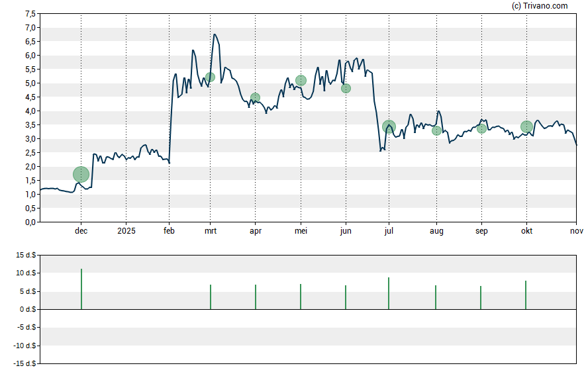Click the '7,5' y-axis value

(30, 14)
